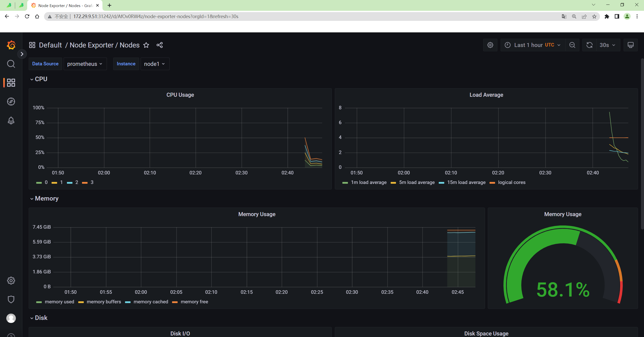
Task: Toggle browser side panel icon
Action: 617,16
